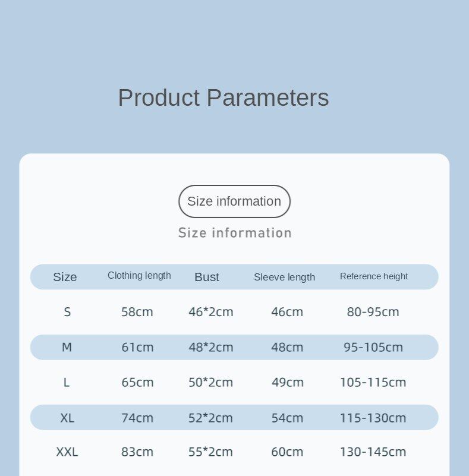This screenshot has height=476, width=469.
Task: Select the Size column header
Action: [x=65, y=277]
